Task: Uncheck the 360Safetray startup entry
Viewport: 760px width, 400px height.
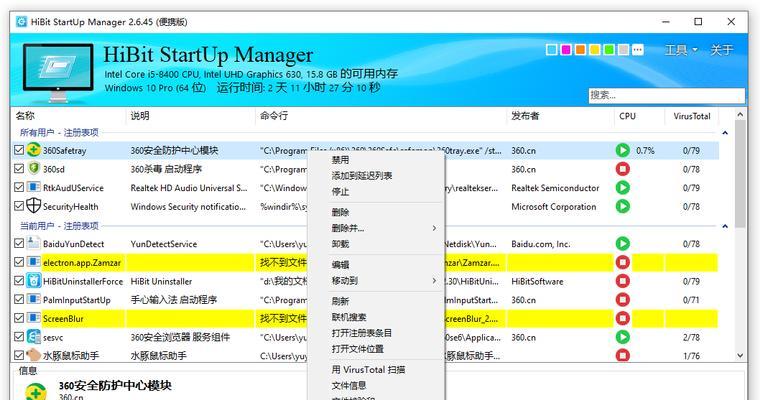Action: pos(19,150)
